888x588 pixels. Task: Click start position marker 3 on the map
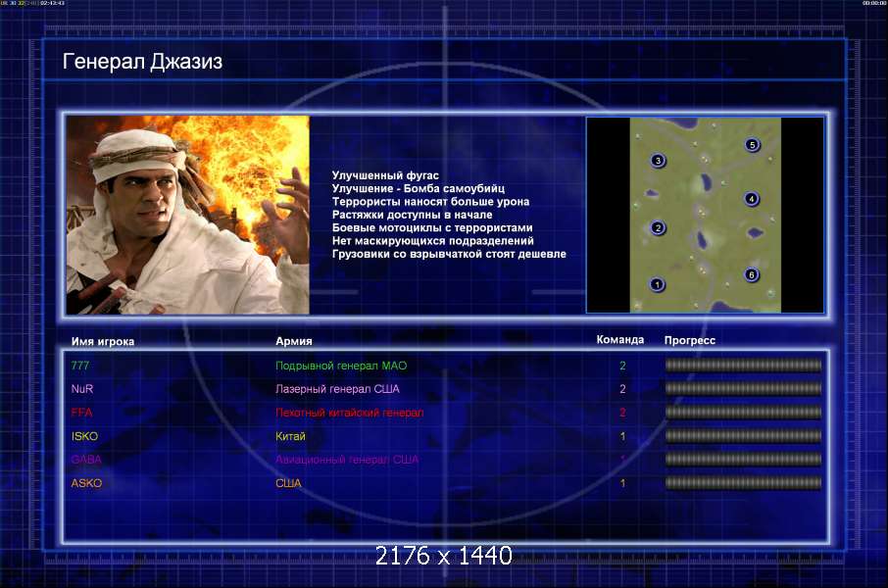pos(658,161)
